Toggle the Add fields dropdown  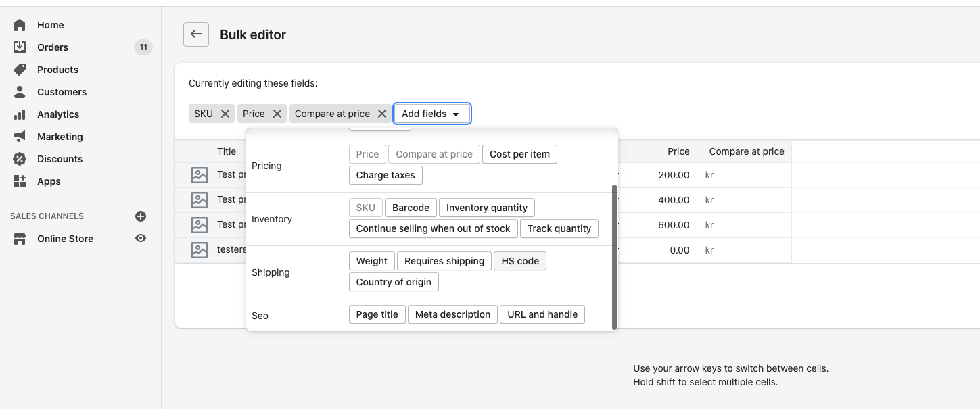431,114
